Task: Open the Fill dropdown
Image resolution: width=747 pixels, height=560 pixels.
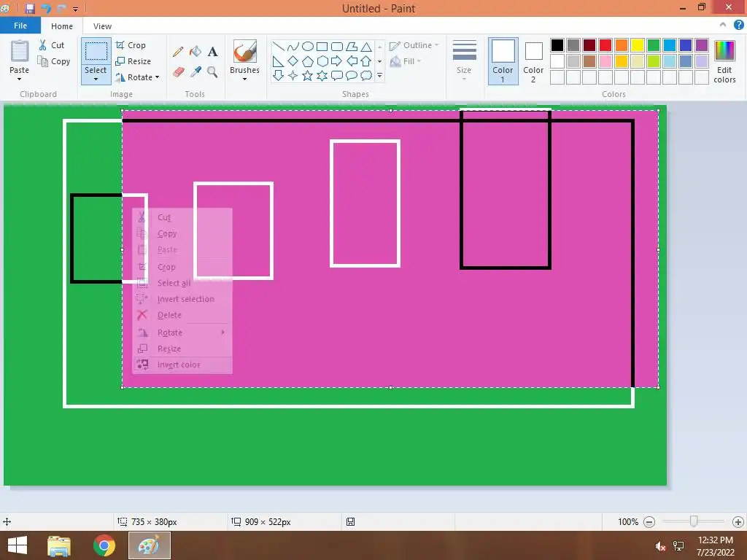Action: tap(406, 61)
